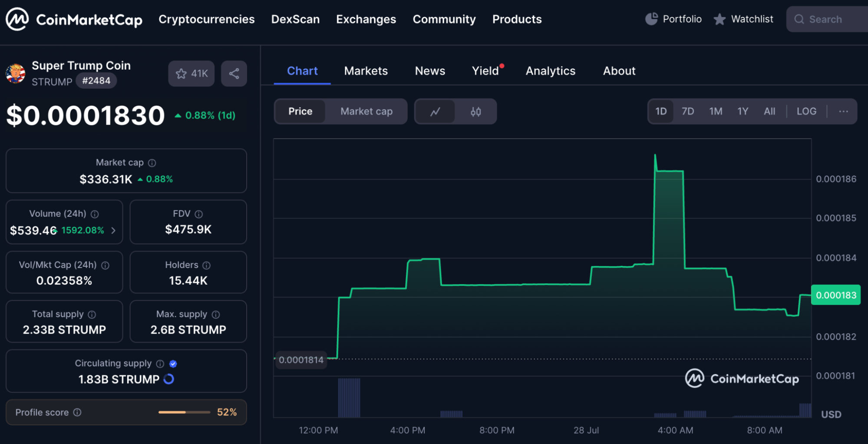Click the $0.0001830 price text

(86, 116)
